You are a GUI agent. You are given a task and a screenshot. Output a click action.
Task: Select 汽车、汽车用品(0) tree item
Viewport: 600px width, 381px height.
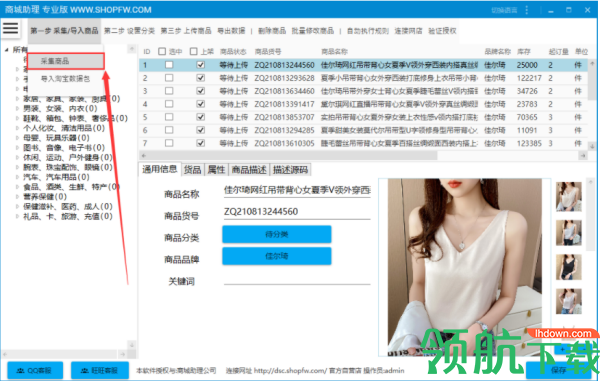tap(56, 177)
